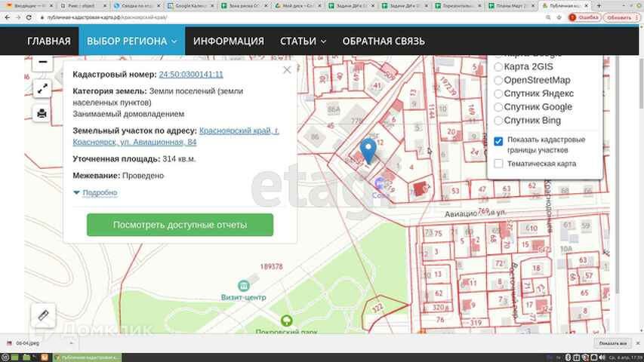This screenshot has width=644, height=362.
Task: Close the downloads bar
Action: [638, 343]
